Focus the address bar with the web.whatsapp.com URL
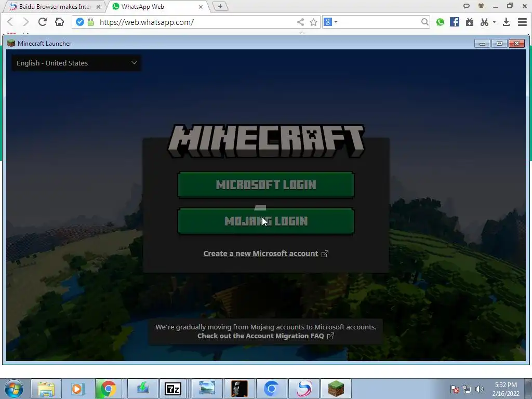The width and height of the screenshot is (532, 399). 197,22
